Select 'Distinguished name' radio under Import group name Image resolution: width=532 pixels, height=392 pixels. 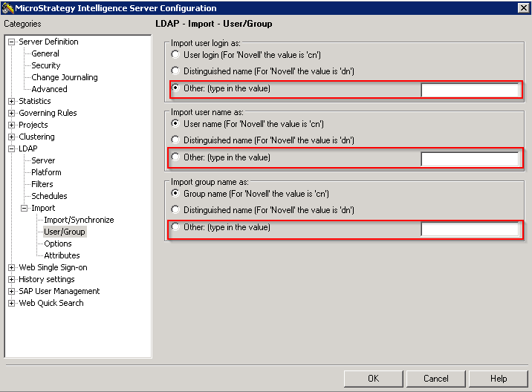pos(175,209)
